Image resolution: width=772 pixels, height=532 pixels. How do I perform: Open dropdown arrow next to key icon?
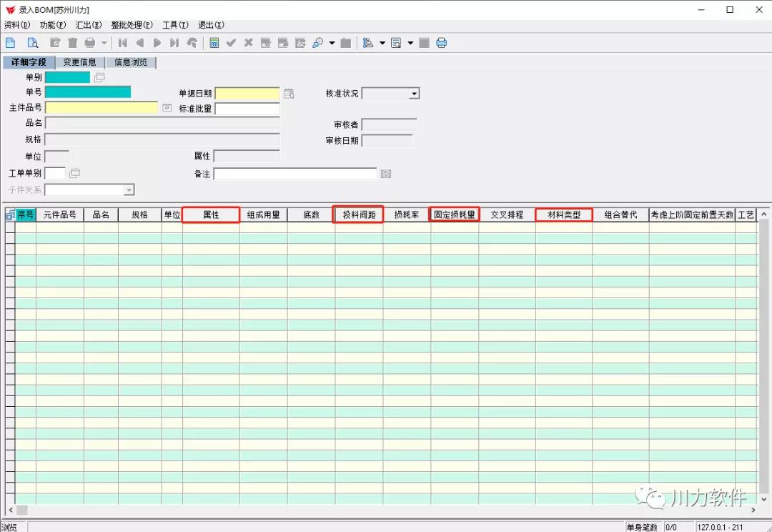tap(332, 43)
